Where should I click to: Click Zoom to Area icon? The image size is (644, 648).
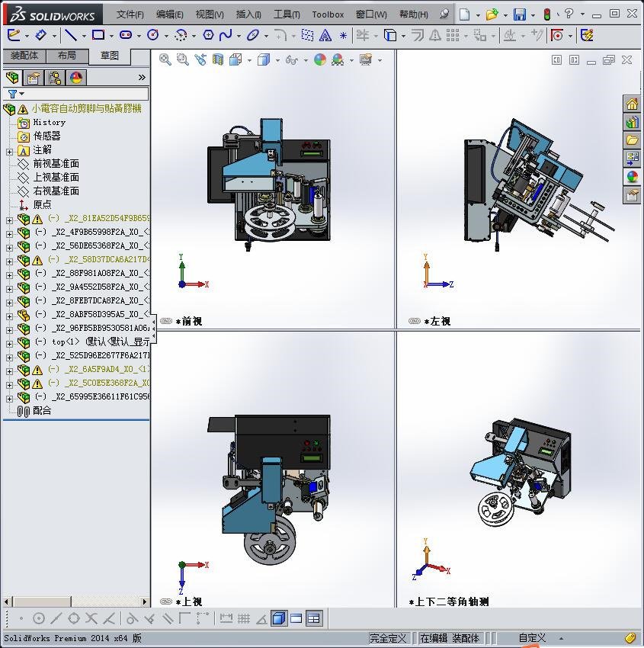(183, 60)
